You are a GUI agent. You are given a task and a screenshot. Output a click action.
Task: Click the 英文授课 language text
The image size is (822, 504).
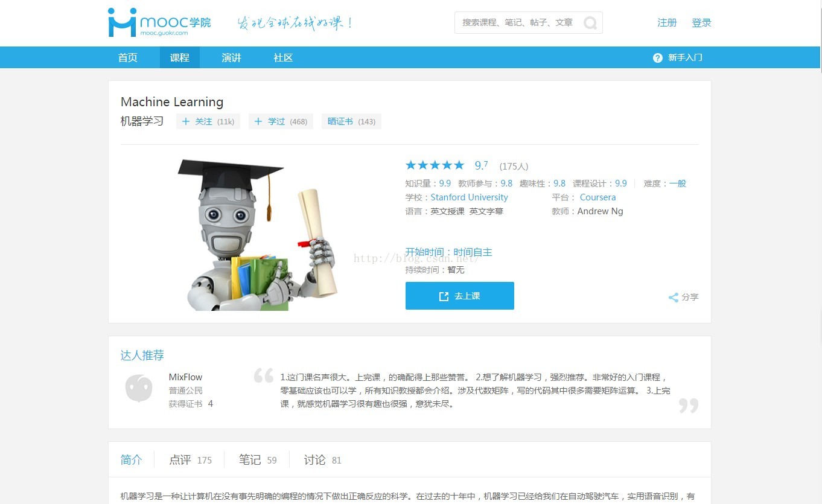point(448,211)
